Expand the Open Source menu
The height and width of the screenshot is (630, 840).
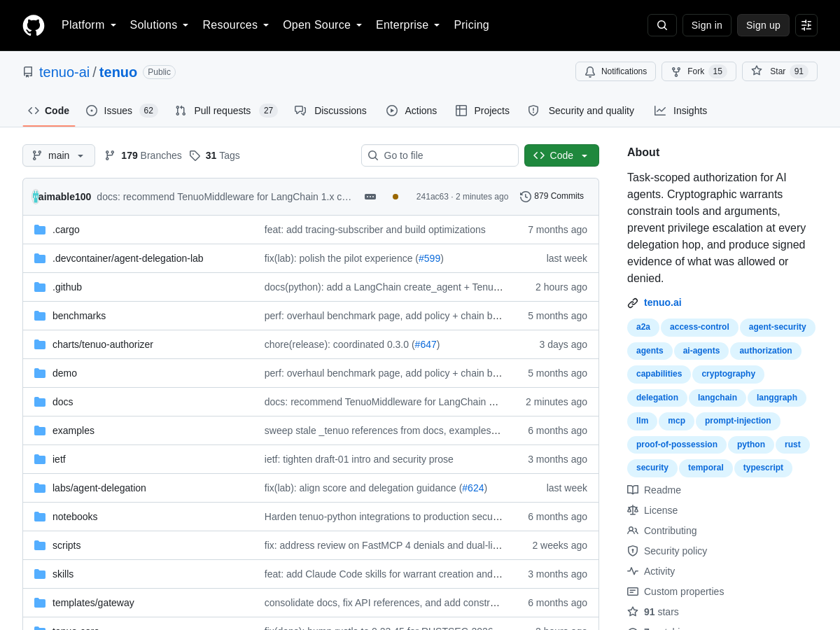pos(323,25)
